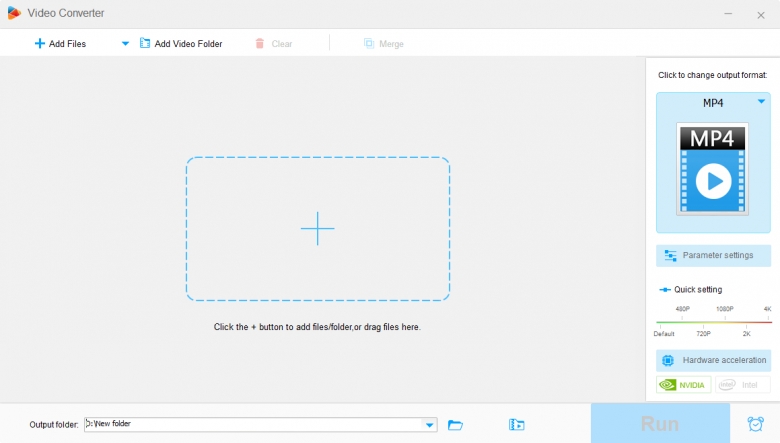Open the output folder browse icon
Screen dimensions: 780x443
coord(456,425)
